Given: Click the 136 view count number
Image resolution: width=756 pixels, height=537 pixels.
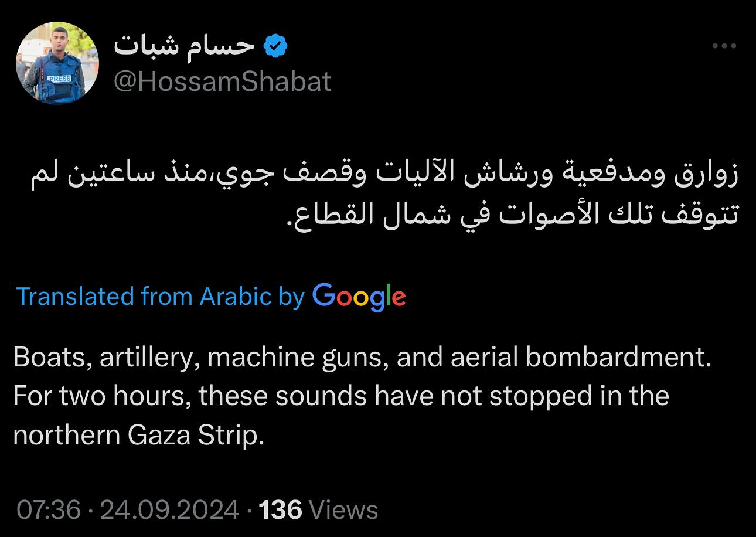Looking at the screenshot, I should click(280, 509).
